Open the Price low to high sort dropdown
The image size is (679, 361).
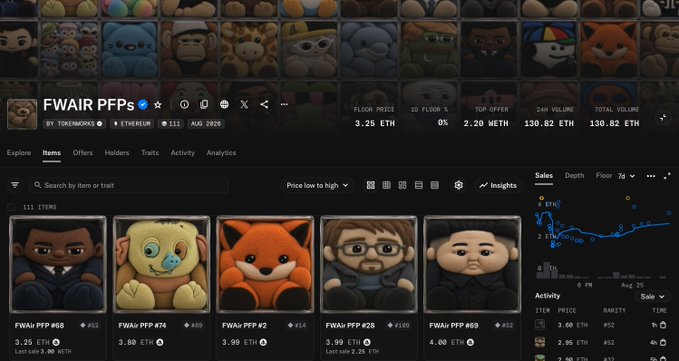point(317,185)
